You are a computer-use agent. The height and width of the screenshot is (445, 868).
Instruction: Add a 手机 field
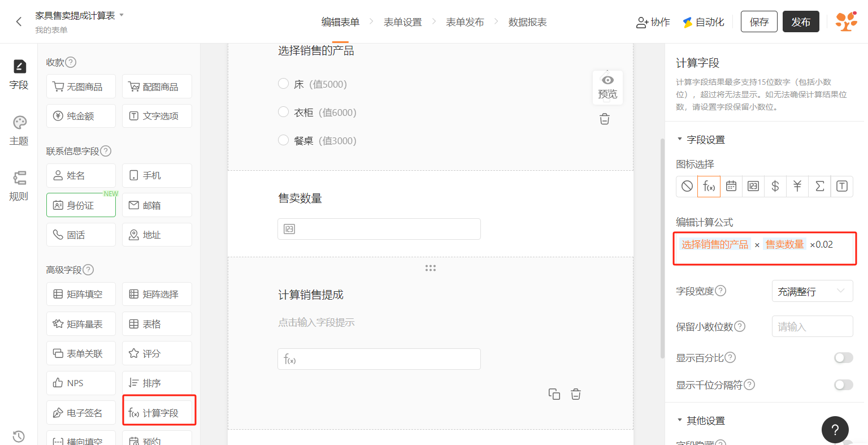pos(157,175)
